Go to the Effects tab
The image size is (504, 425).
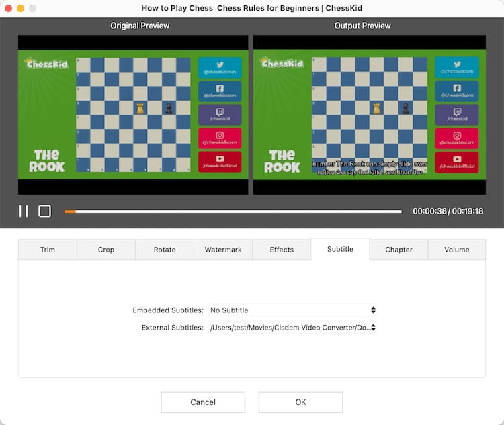click(282, 250)
